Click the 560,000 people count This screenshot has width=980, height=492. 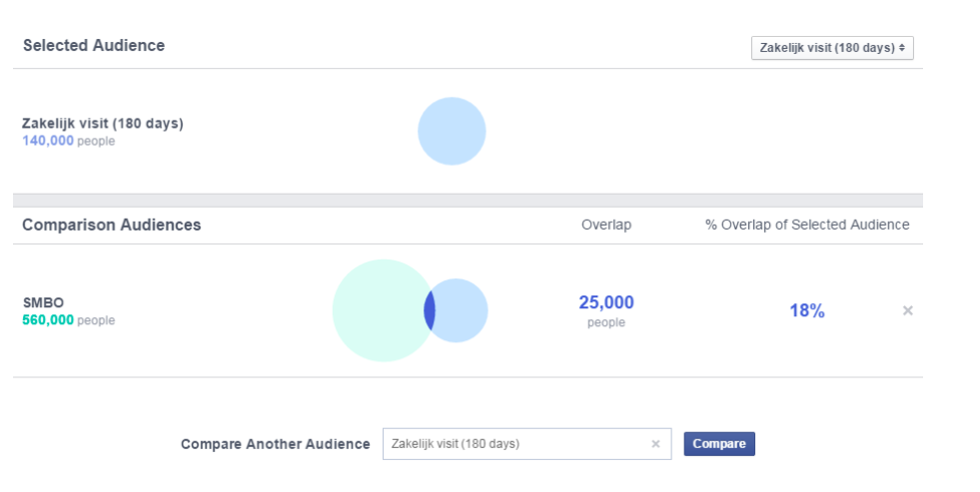[47, 320]
